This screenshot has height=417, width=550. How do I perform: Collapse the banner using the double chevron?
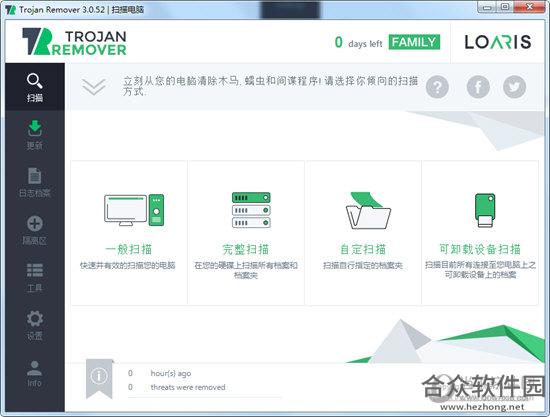tap(94, 87)
